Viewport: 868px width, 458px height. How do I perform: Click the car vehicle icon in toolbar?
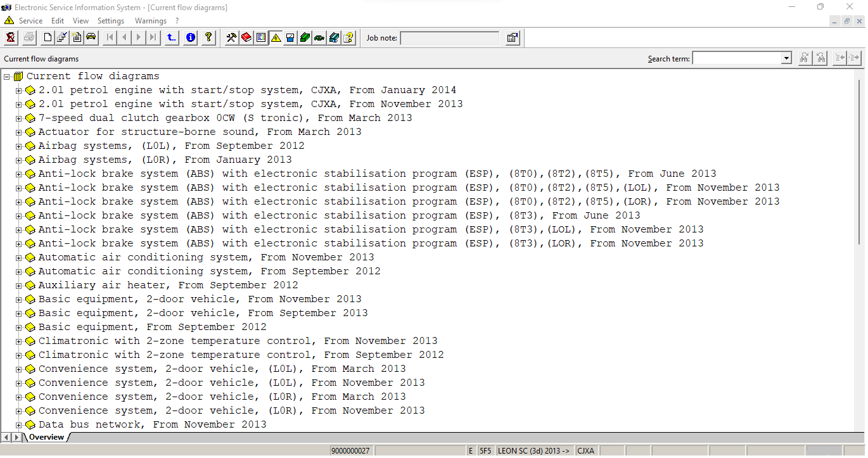click(x=91, y=38)
